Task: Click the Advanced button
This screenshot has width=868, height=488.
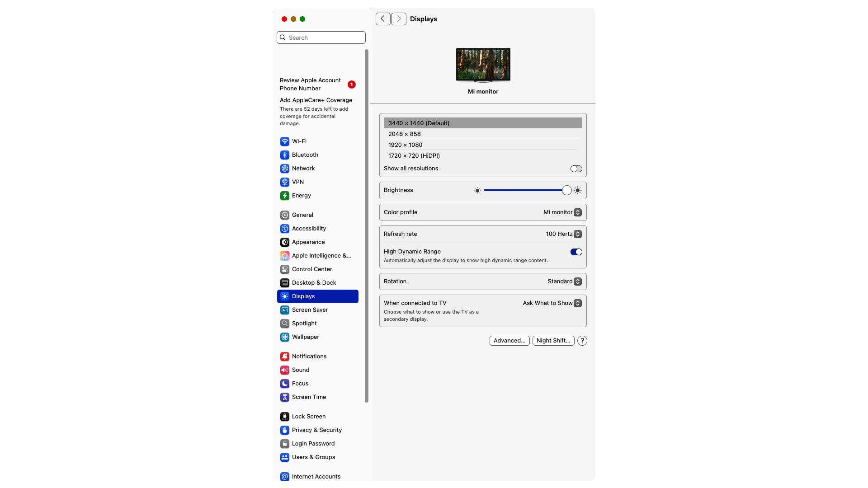Action: pos(509,340)
